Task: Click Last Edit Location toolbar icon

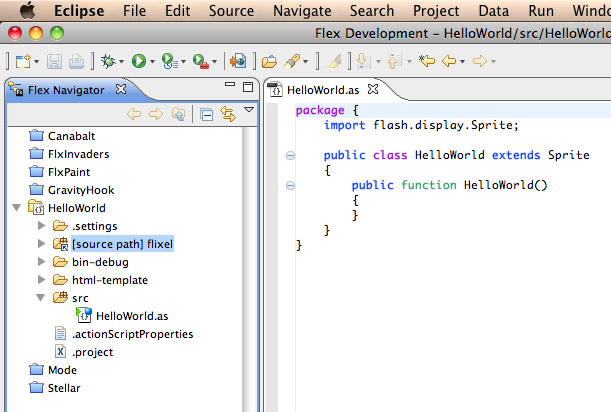Action: 427,62
